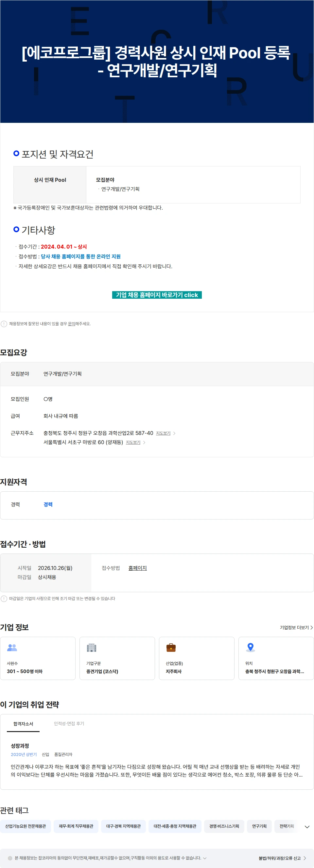Click the briefcase icon in the 산업(업종) card
The width and height of the screenshot is (314, 868).
171,647
